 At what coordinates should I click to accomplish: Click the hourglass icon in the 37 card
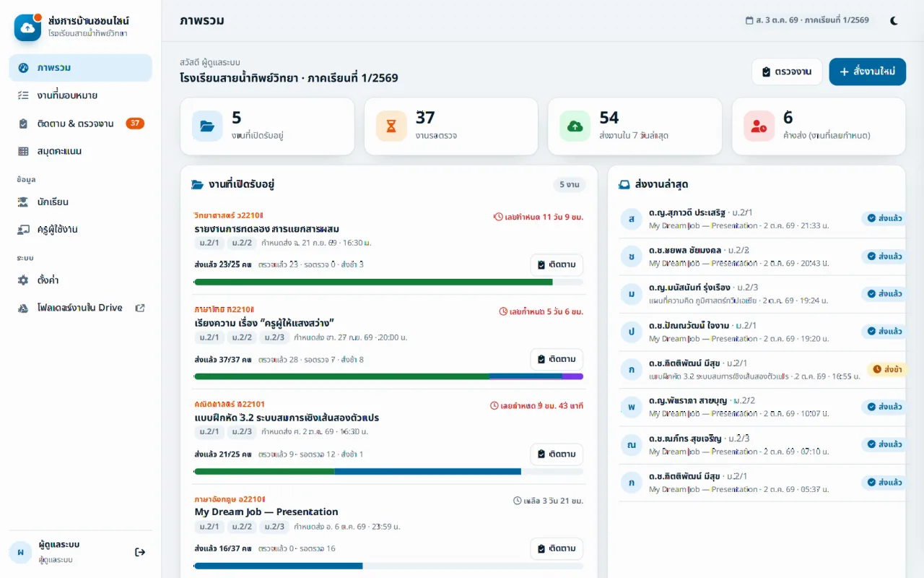point(391,126)
